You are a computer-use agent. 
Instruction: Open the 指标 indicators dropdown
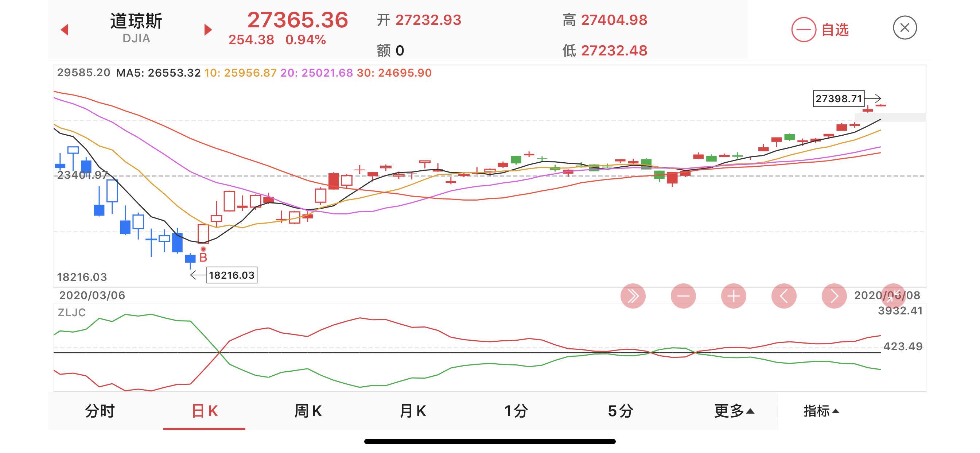click(821, 411)
